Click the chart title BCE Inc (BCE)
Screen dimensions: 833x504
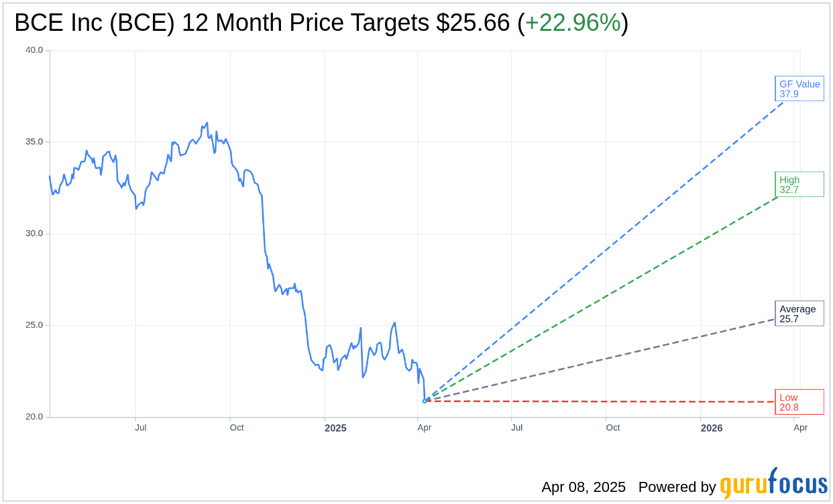(x=95, y=23)
